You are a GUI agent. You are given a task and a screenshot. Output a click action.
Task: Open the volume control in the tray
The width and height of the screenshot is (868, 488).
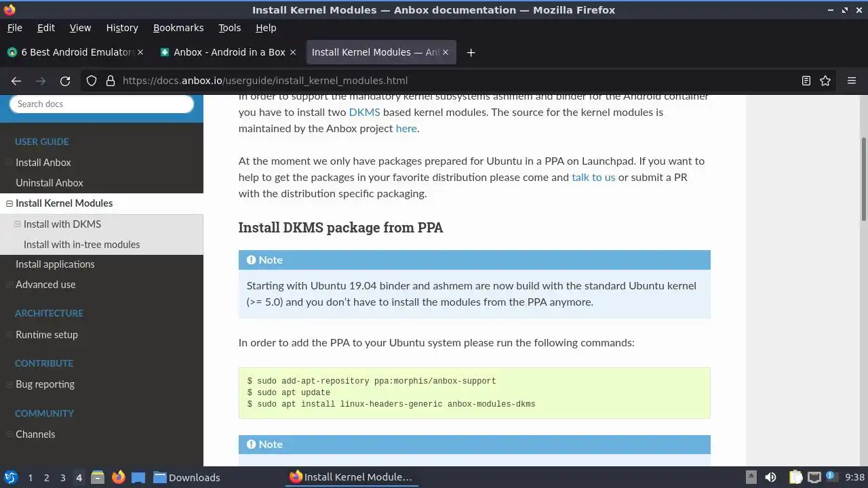coord(770,477)
